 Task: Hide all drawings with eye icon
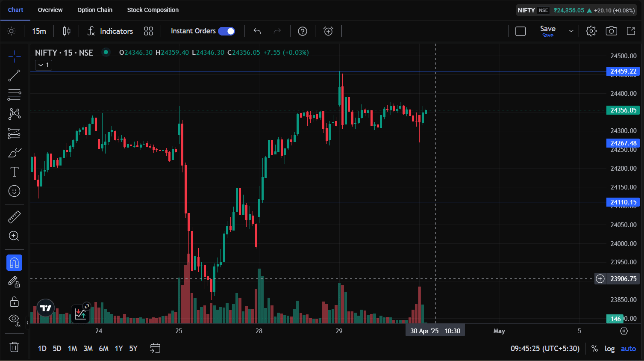tap(14, 320)
